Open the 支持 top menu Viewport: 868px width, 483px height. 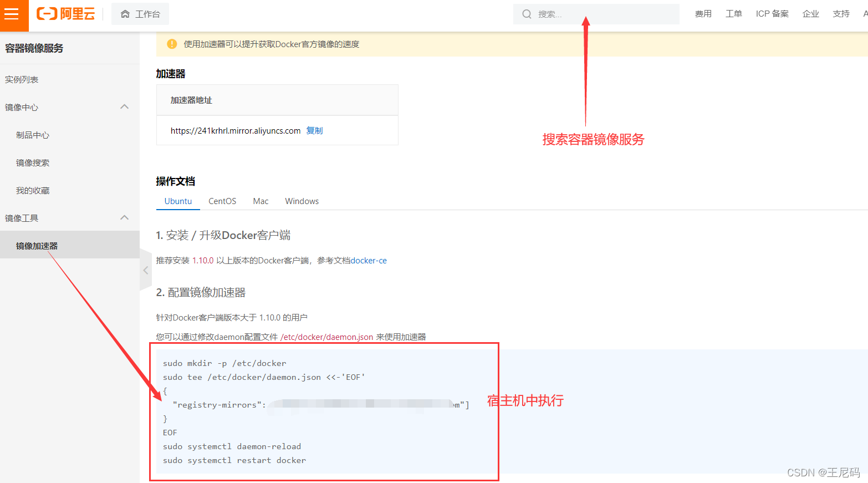[841, 14]
